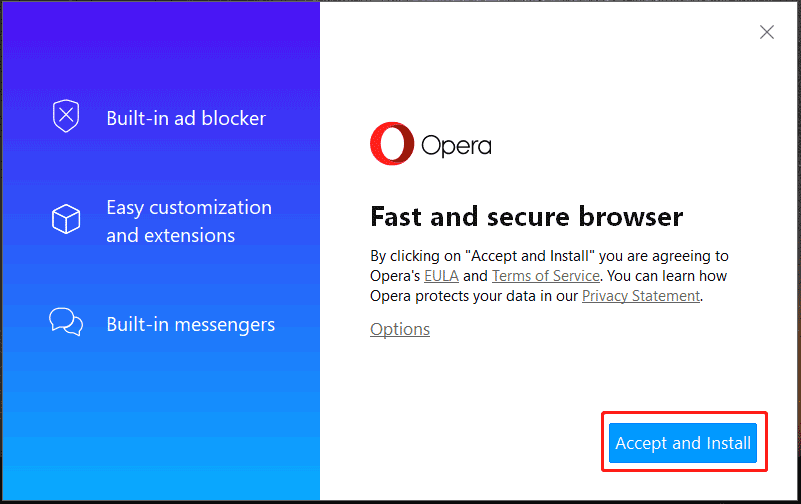
Task: Close the Opera installer dialog
Action: click(x=766, y=32)
